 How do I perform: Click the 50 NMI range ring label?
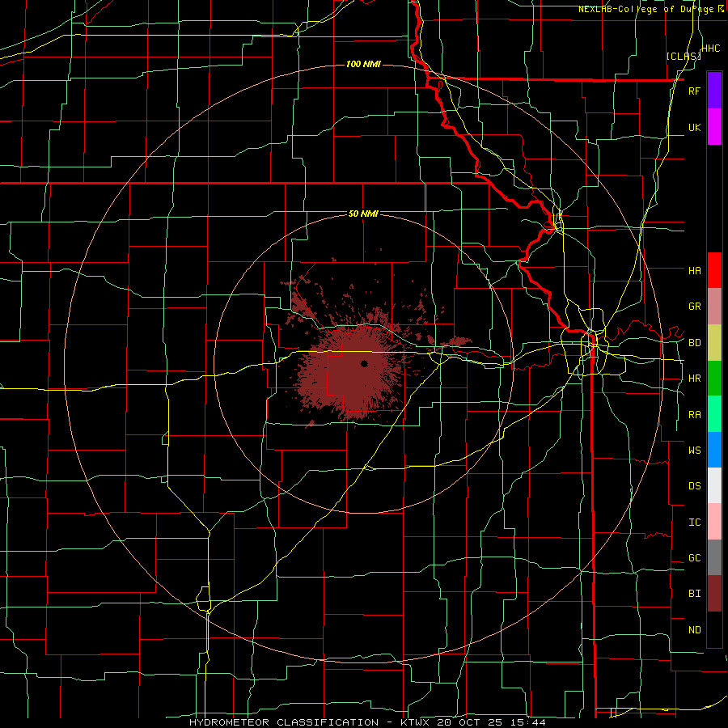pos(363,214)
